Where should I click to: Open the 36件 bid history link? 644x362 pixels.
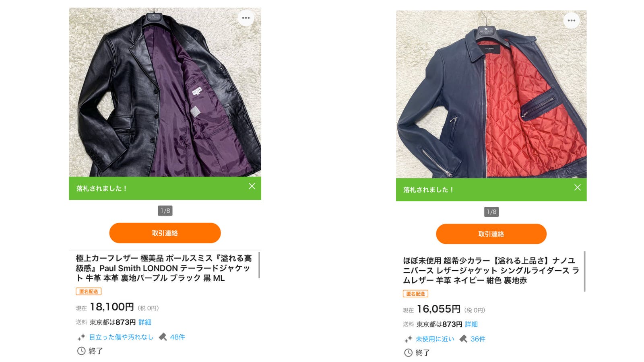coord(478,339)
